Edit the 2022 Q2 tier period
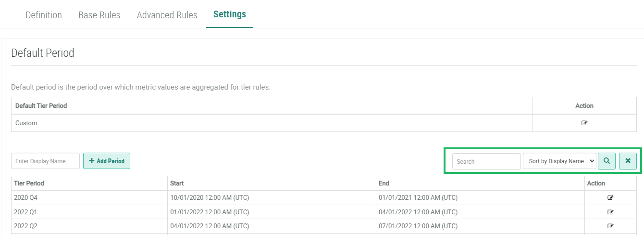 point(610,226)
